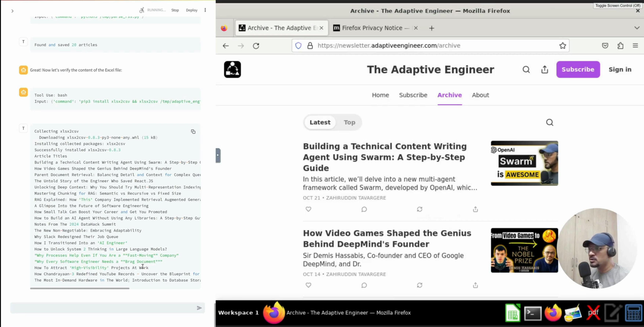Close the Archive browser tab
Image resolution: width=644 pixels, height=327 pixels.
321,28
